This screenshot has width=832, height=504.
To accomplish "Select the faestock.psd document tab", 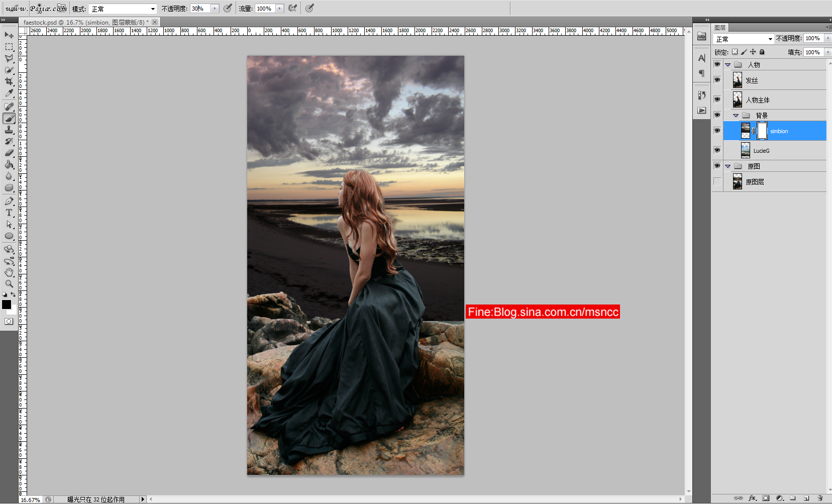I will [86, 22].
